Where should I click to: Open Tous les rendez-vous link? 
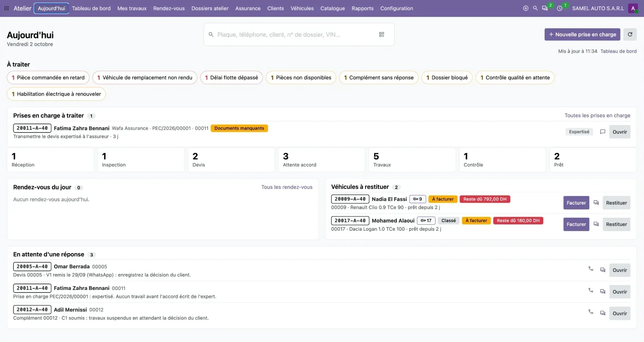287,187
